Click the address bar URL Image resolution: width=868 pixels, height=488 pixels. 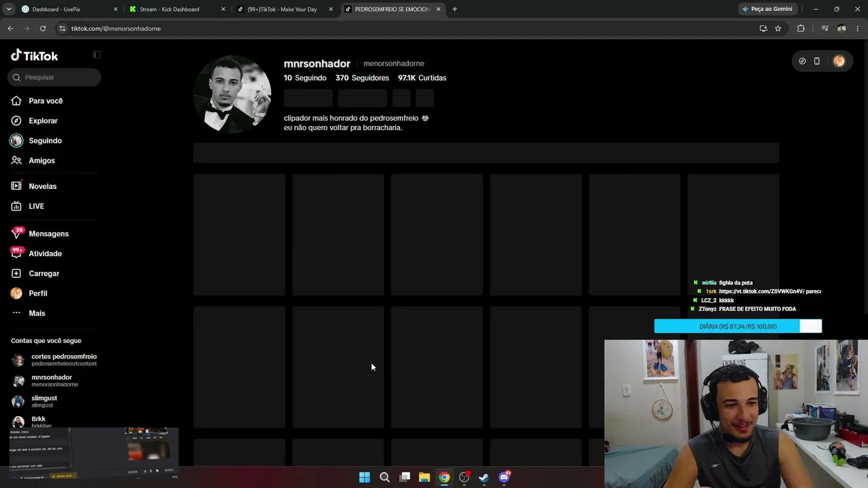[116, 28]
